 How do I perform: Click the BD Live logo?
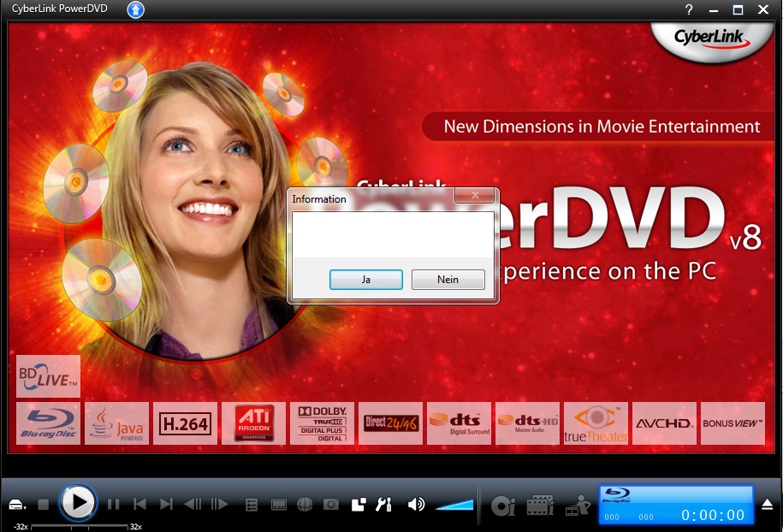(49, 376)
